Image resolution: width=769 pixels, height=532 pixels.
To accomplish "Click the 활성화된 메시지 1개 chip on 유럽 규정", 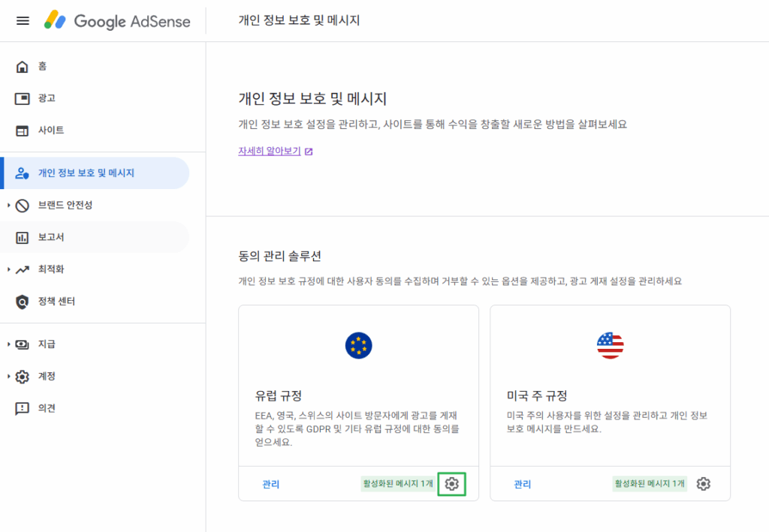I will [x=399, y=484].
